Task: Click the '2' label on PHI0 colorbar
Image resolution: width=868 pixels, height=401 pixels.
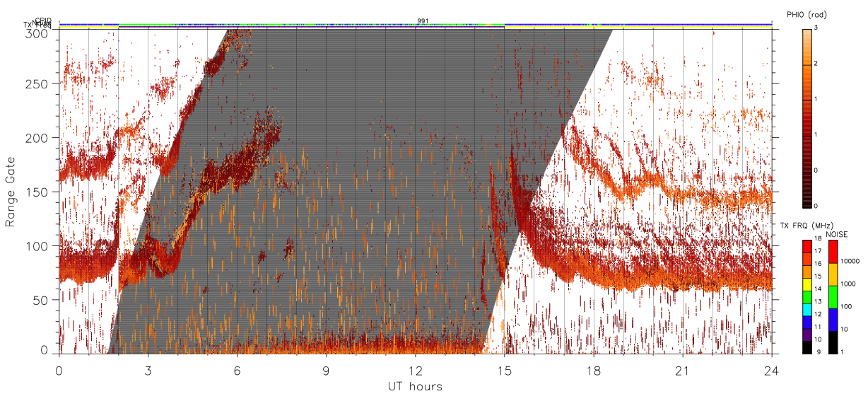Action: [x=816, y=64]
